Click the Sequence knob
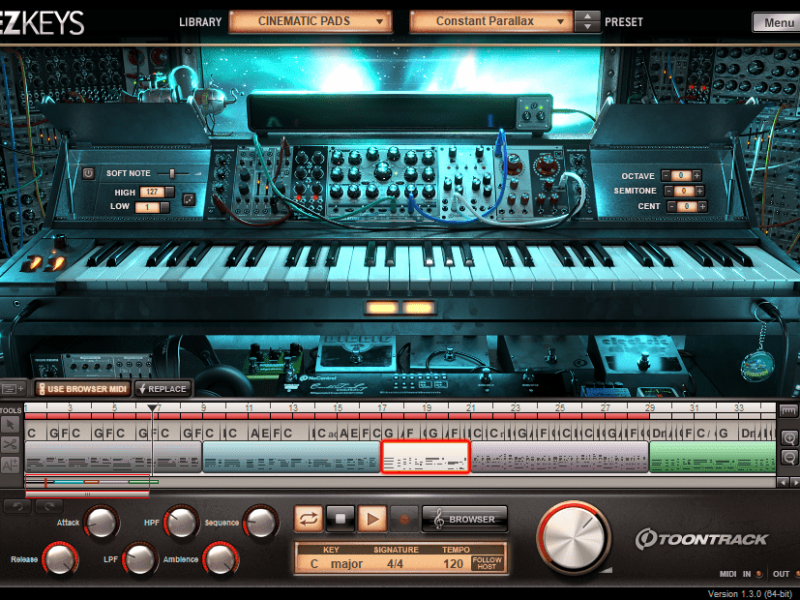Image resolution: width=800 pixels, height=600 pixels. pos(260,522)
